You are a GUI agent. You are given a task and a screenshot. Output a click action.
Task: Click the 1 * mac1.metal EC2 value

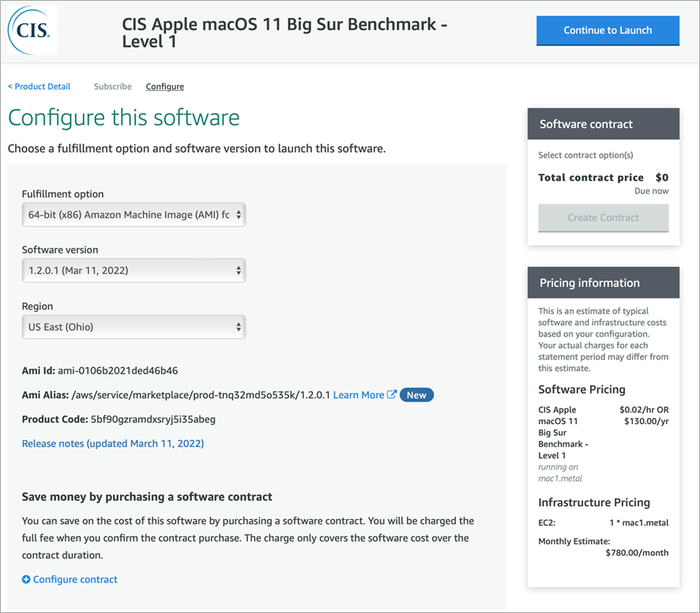[639, 523]
